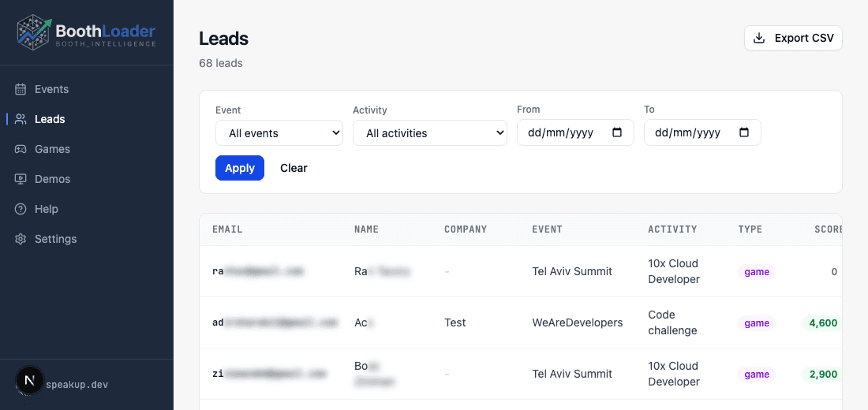Export leads as CSV
This screenshot has height=410, width=868.
click(793, 38)
